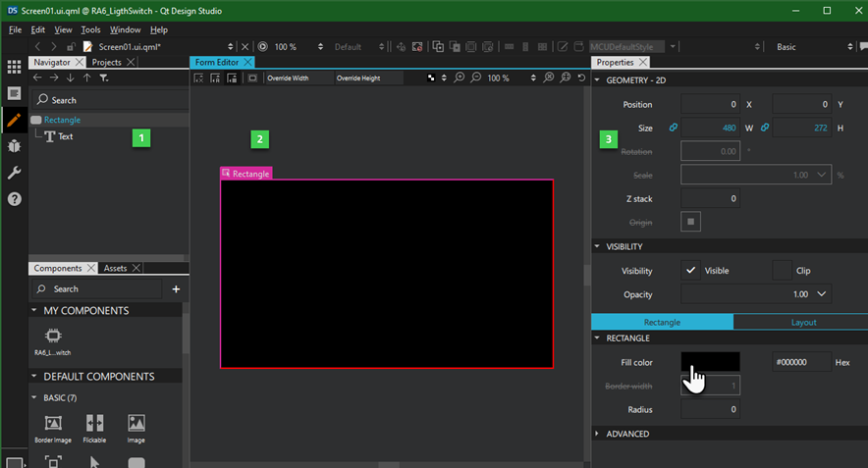Open the Help mode question icon

click(x=14, y=199)
